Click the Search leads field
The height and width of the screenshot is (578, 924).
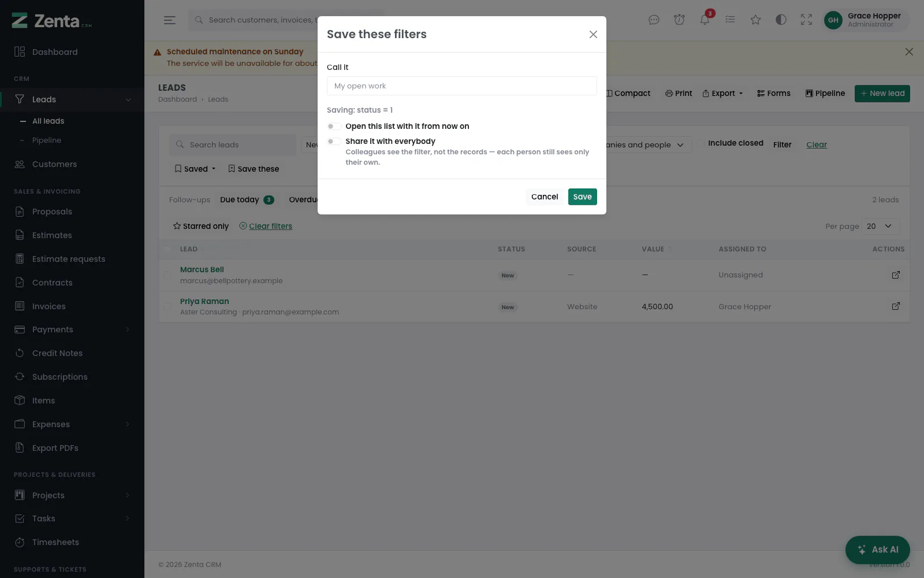[x=233, y=145]
